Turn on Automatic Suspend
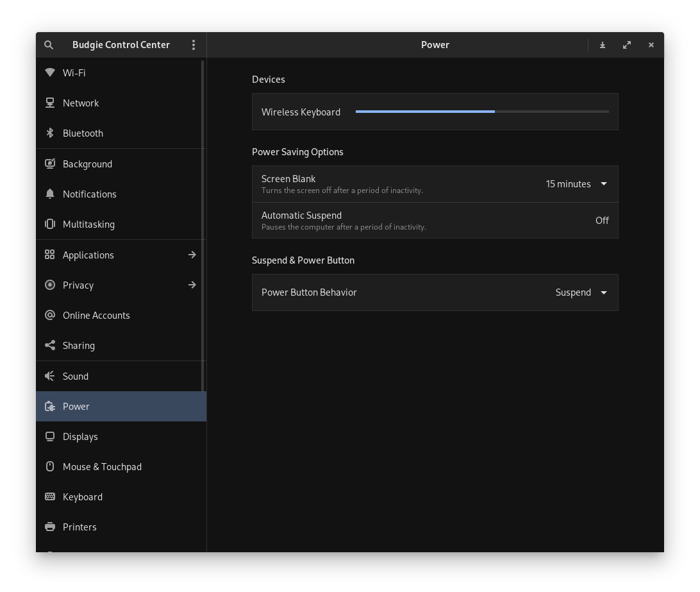The width and height of the screenshot is (700, 592). (x=601, y=220)
